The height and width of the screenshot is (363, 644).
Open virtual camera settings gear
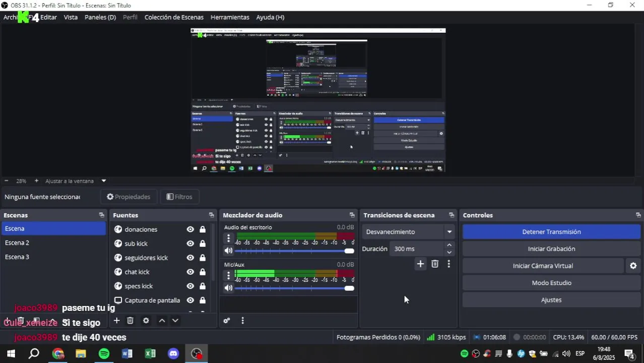tap(633, 266)
